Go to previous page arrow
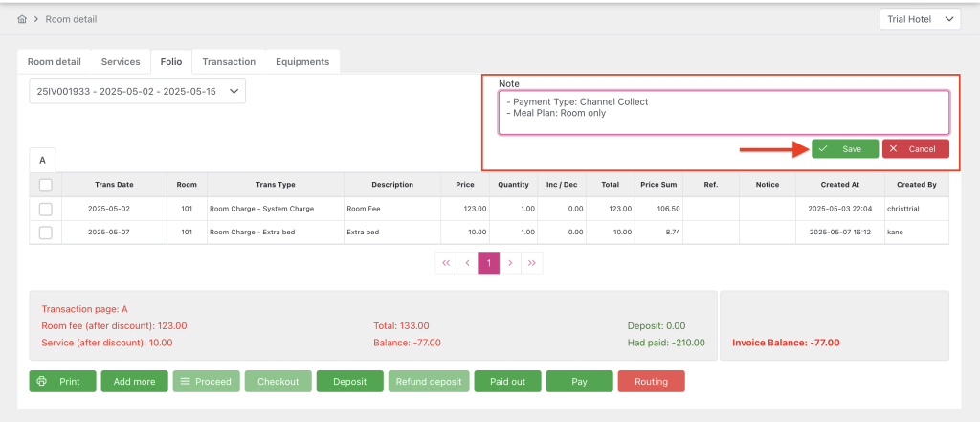Image resolution: width=980 pixels, height=422 pixels. (467, 262)
